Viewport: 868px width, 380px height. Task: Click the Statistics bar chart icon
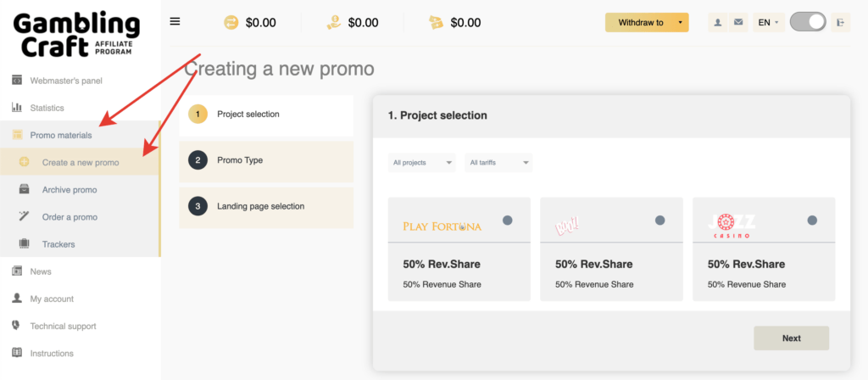click(16, 108)
